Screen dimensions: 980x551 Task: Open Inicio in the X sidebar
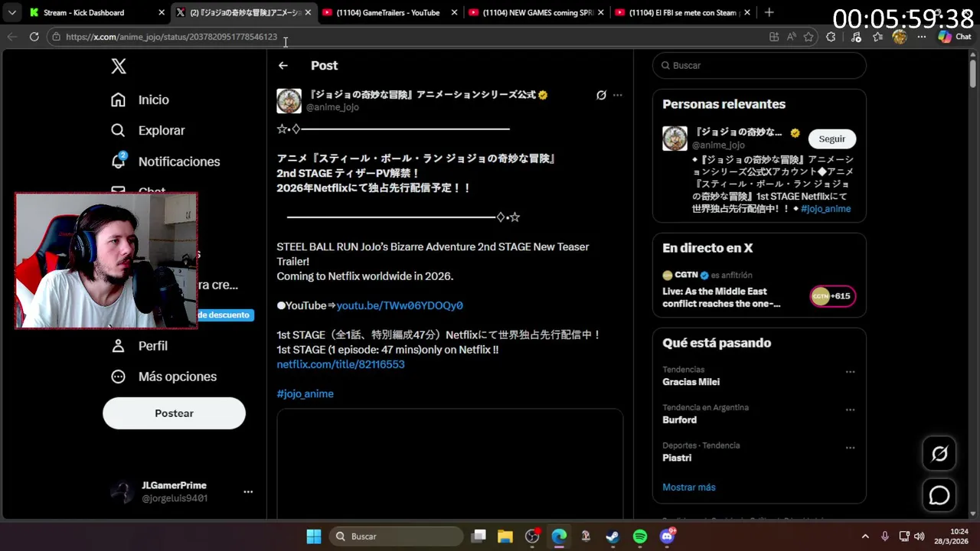tap(140, 99)
